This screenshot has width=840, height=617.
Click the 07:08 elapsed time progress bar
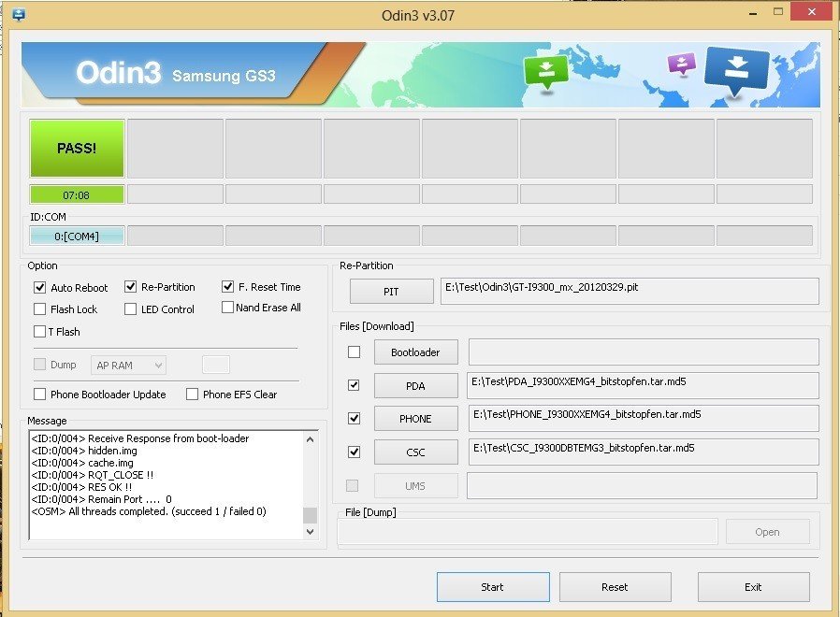[77, 194]
